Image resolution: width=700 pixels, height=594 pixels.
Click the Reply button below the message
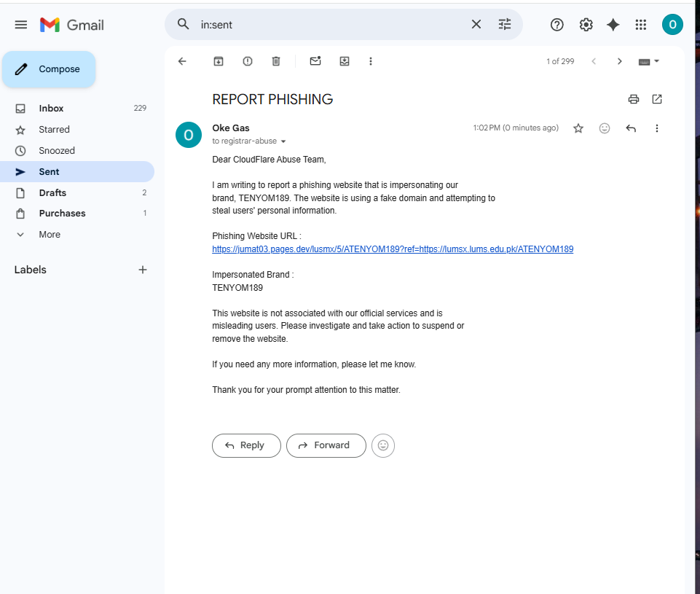click(x=246, y=445)
